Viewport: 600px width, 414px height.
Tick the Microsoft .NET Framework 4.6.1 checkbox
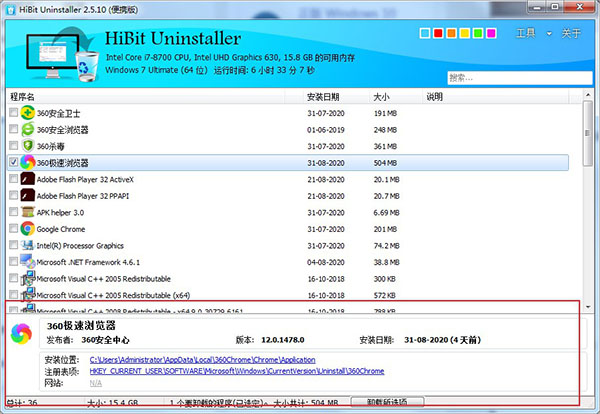pyautogui.click(x=13, y=261)
